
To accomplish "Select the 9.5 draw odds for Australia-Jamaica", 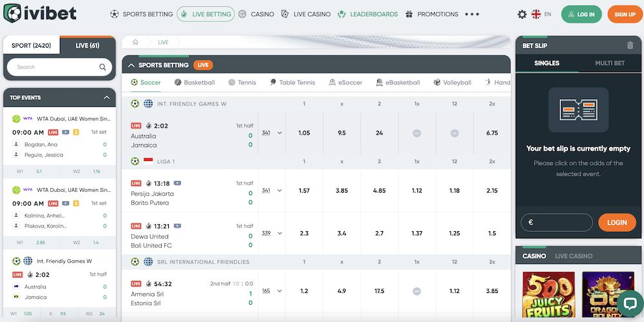I will (341, 133).
